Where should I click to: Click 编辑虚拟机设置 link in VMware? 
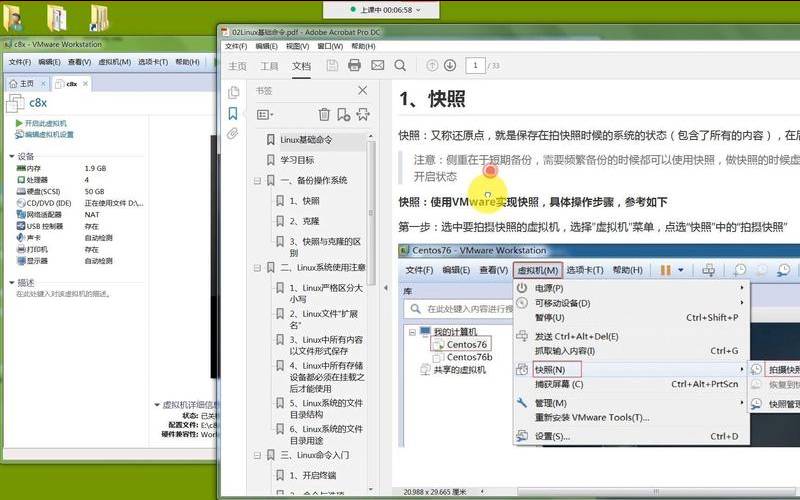(49, 135)
